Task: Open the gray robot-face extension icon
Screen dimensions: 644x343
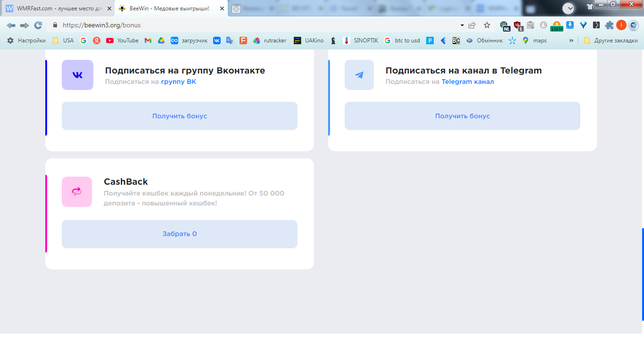Action: (x=530, y=25)
